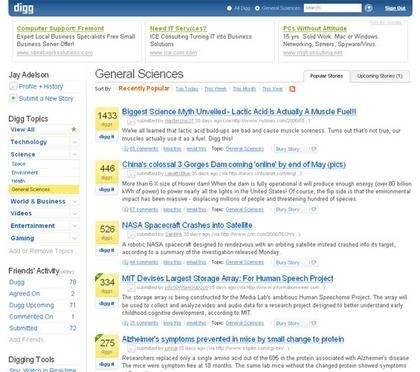This screenshot has height=372, width=420.
Task: Click the comments icon under Lactic Acid story
Action: tap(125, 149)
